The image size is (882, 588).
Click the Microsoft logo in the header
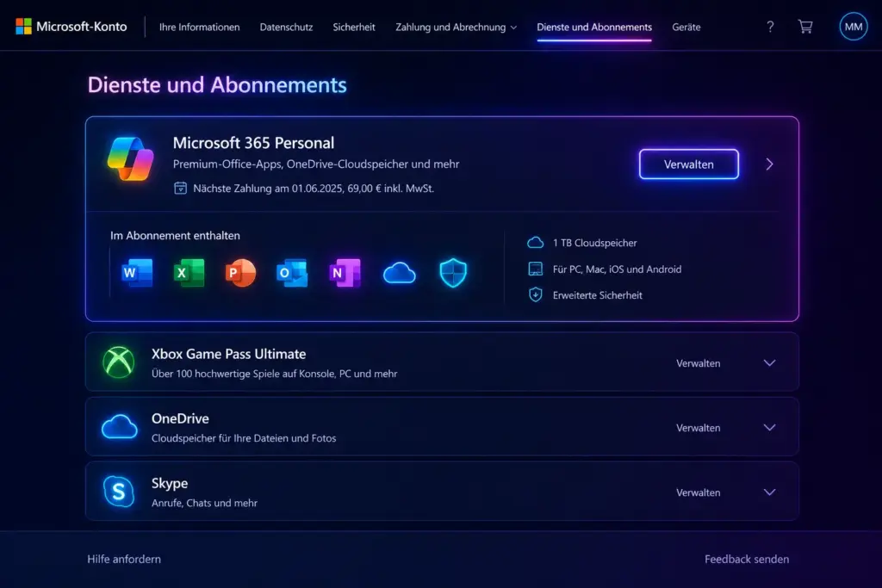tap(23, 27)
